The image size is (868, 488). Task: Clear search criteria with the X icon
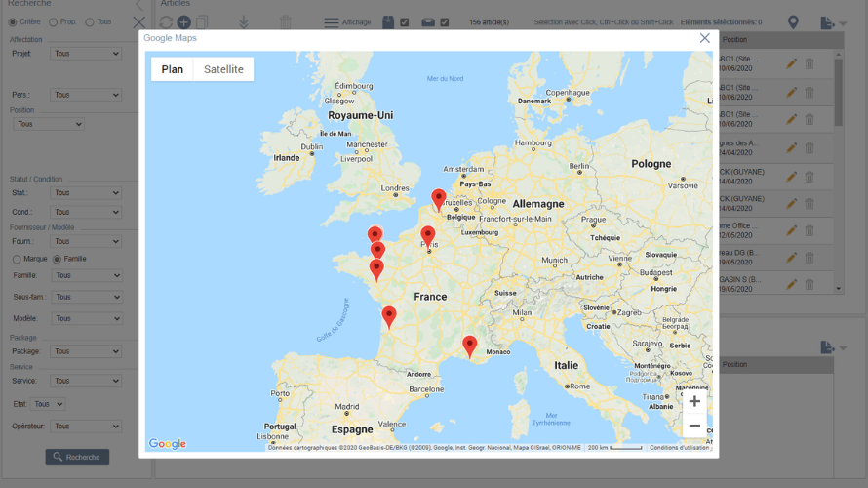138,22
